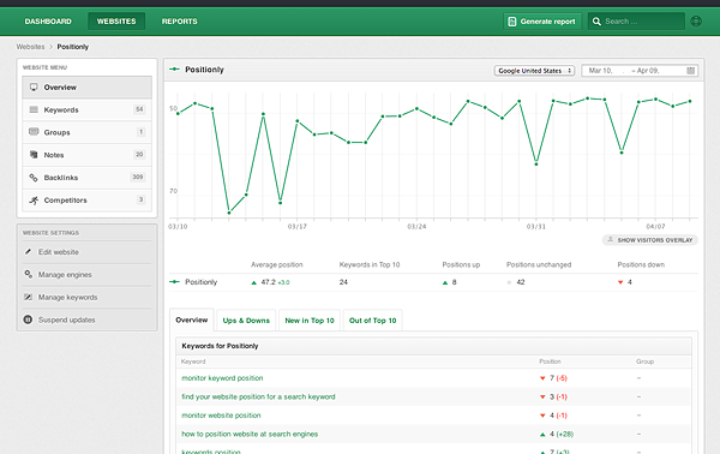Click the date range field
720x454 pixels.
pos(640,71)
